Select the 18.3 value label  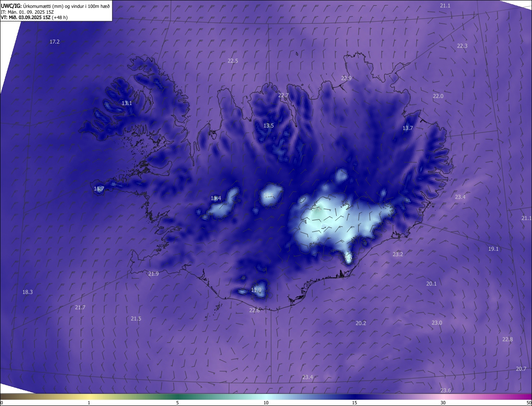pos(27,292)
